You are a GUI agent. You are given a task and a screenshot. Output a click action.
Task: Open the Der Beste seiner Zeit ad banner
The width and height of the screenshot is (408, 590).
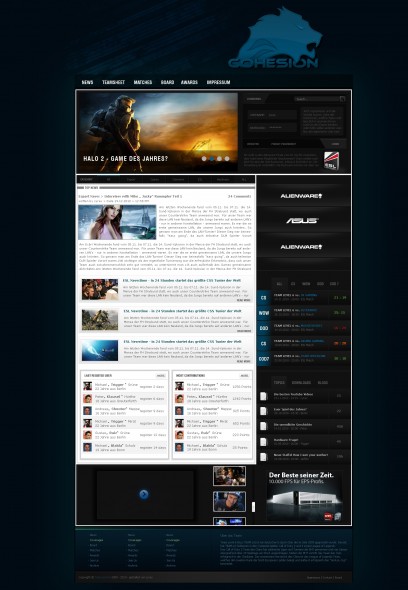[305, 496]
